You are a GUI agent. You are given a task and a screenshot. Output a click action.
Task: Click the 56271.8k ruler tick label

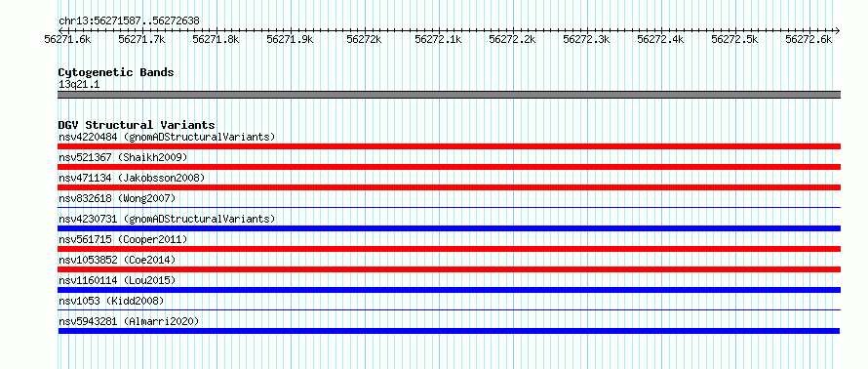pyautogui.click(x=216, y=40)
